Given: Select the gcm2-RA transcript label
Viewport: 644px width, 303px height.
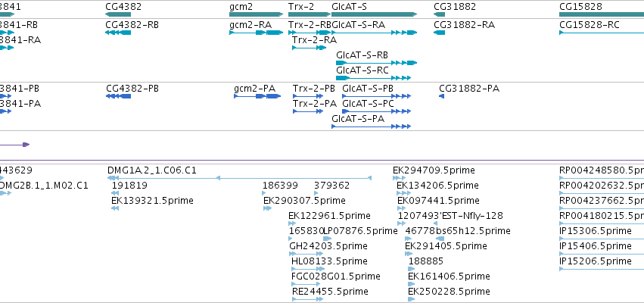Looking at the screenshot, I should click(250, 25).
